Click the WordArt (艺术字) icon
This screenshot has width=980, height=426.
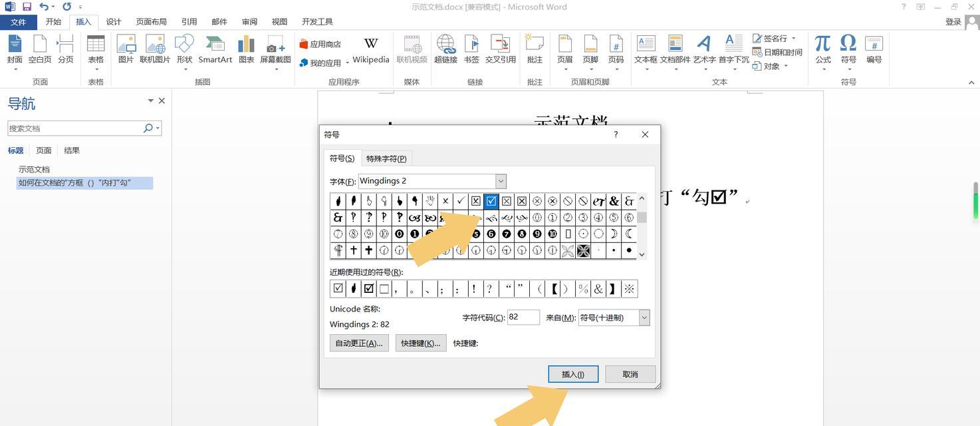click(x=704, y=45)
